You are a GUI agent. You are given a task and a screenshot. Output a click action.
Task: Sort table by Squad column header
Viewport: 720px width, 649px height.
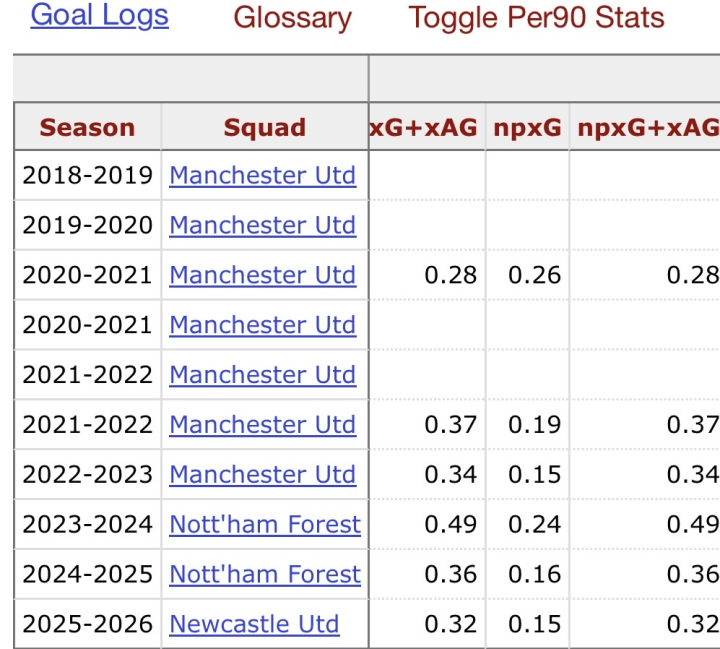click(x=264, y=127)
